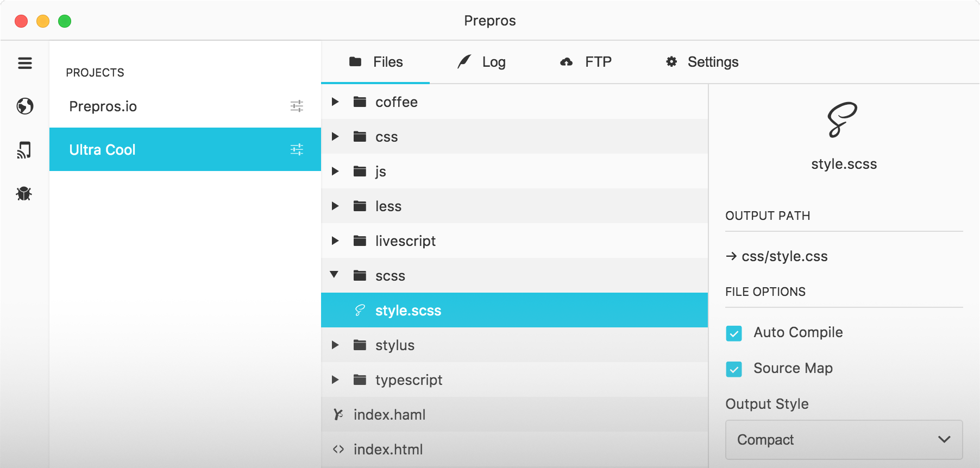980x468 pixels.
Task: Click the globe live preview icon
Action: pos(25,106)
